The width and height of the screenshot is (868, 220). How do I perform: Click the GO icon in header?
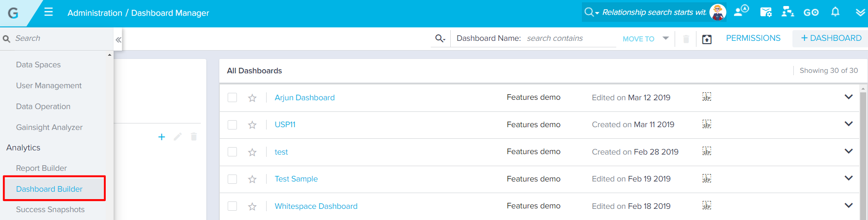(811, 13)
